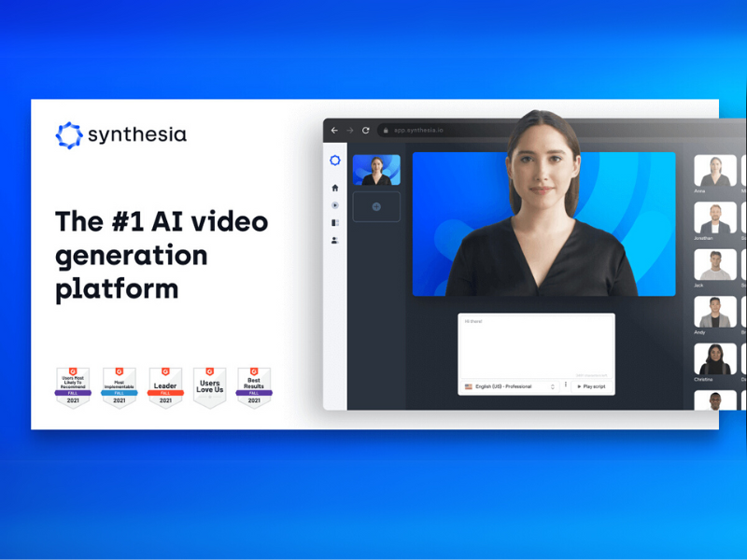Click the browser forward arrow
The height and width of the screenshot is (560, 747).
click(349, 130)
